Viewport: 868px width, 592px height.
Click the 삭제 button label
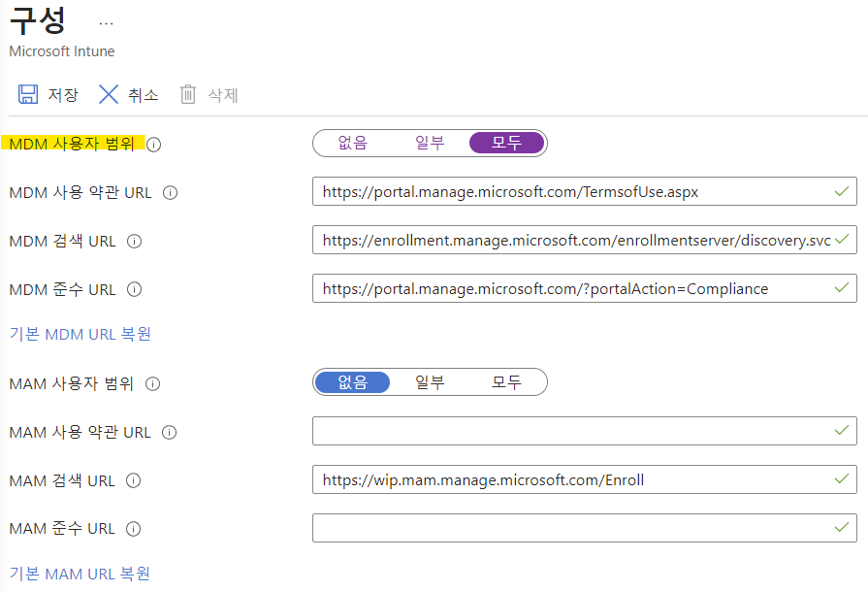(222, 95)
